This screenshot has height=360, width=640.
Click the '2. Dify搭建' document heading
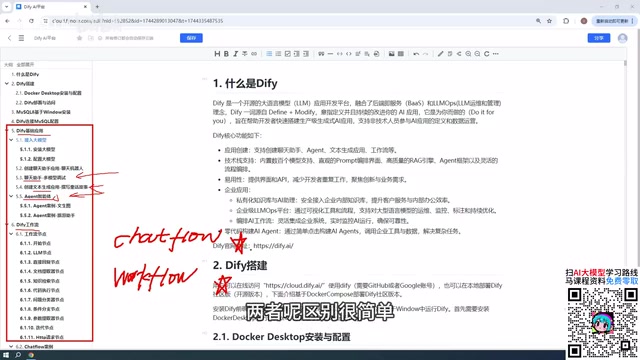240,265
